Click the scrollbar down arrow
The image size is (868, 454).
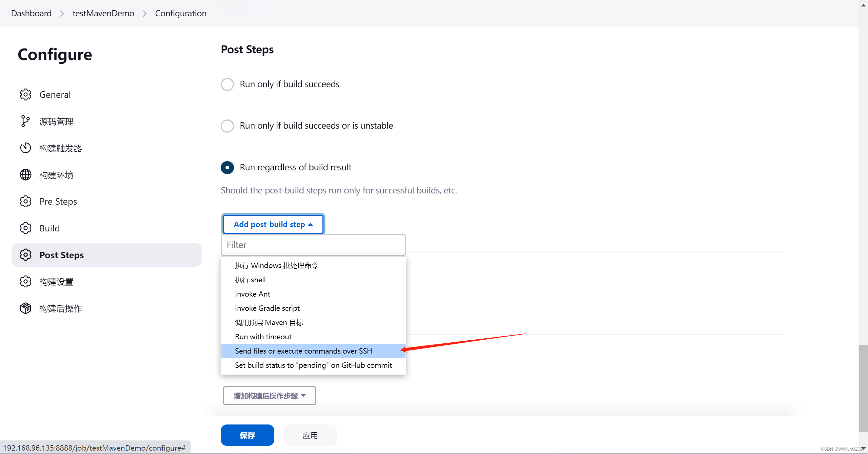tap(863, 449)
